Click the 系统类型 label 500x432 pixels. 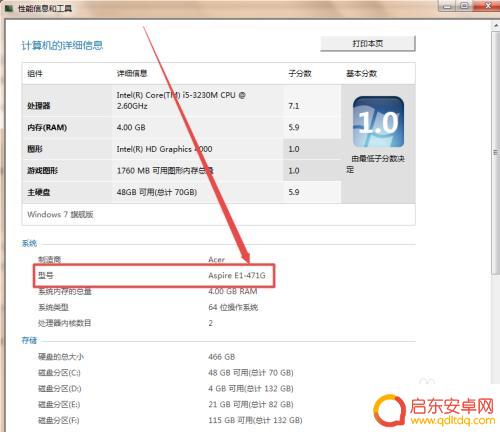[53, 307]
